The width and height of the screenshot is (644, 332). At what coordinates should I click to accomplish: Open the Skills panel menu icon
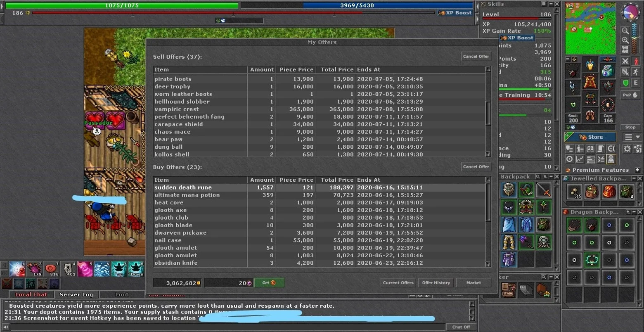(544, 4)
